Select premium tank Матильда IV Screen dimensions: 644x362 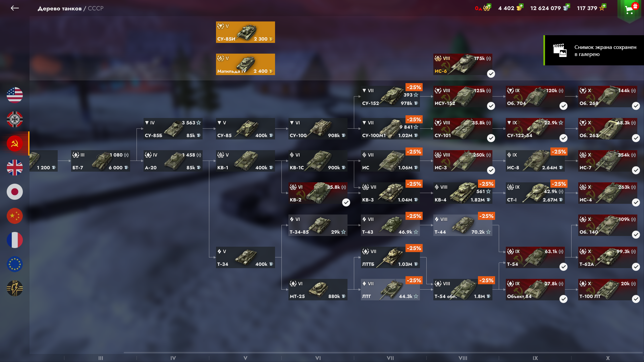click(x=246, y=64)
